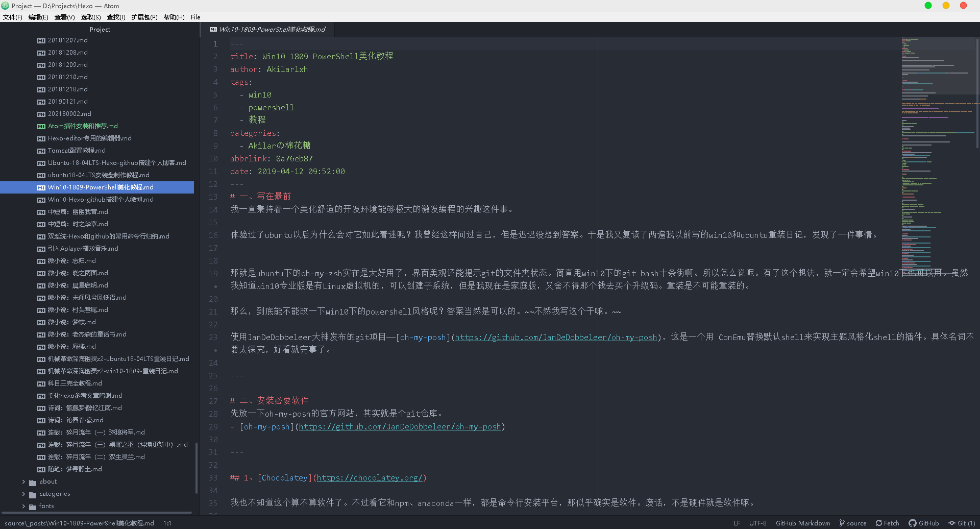
Task: Click the Git commit icon showing one change
Action: [952, 523]
